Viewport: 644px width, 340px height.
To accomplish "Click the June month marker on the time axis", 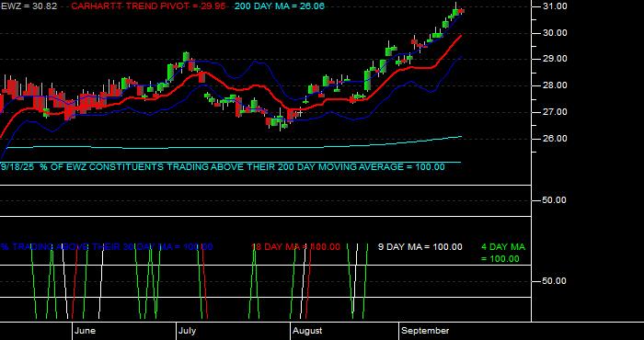I will click(86, 331).
